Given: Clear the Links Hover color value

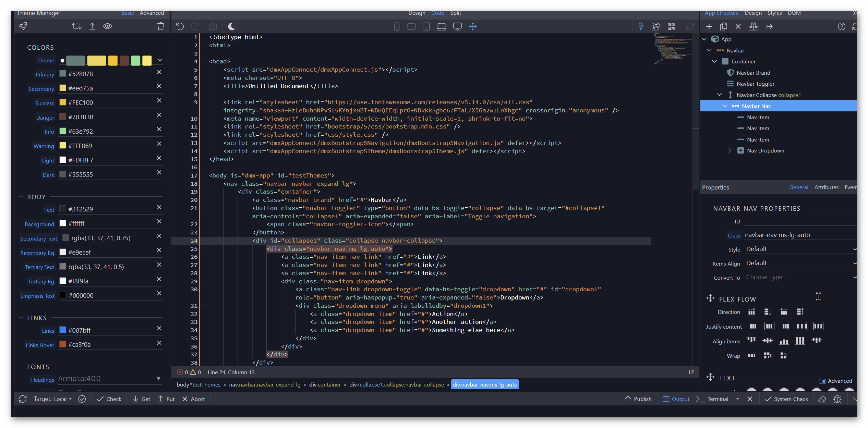Looking at the screenshot, I should click(159, 343).
